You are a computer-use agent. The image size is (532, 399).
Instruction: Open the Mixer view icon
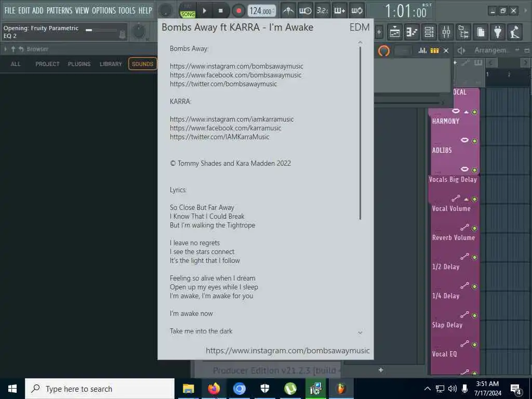point(446,32)
